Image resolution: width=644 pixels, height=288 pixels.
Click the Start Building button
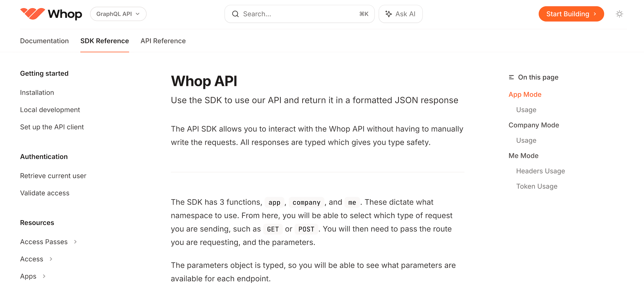[571, 14]
